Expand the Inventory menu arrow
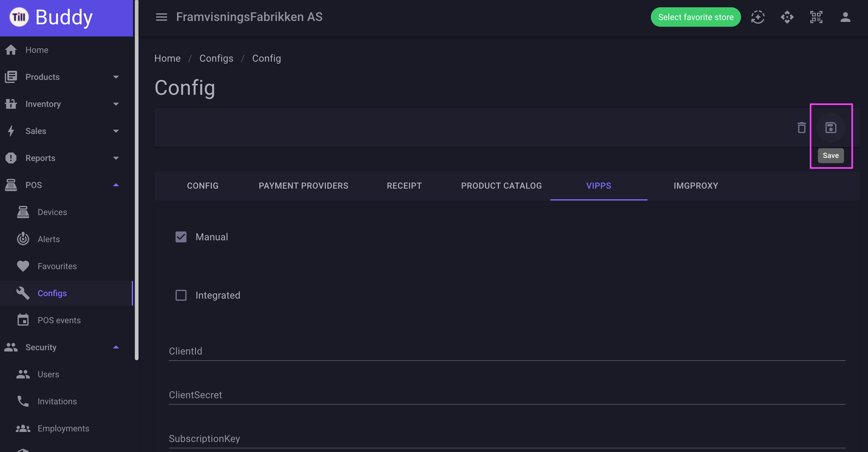This screenshot has width=868, height=452. point(116,104)
